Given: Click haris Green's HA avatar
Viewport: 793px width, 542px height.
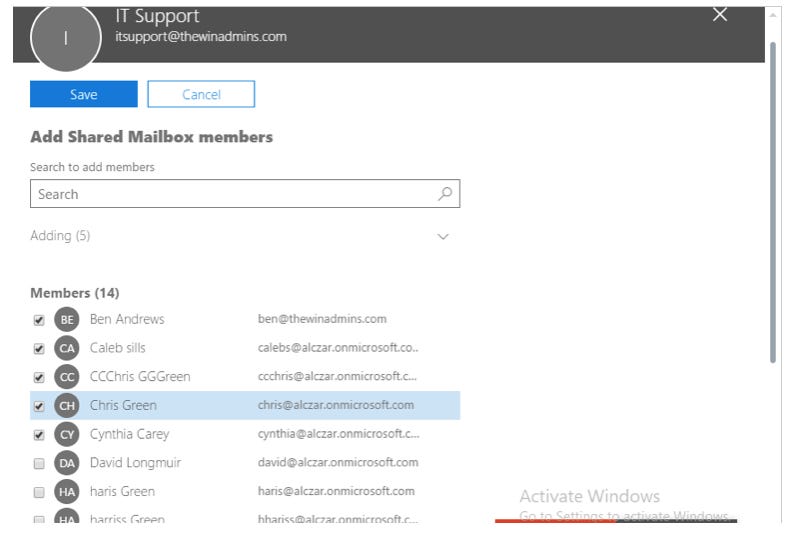Looking at the screenshot, I should click(67, 492).
